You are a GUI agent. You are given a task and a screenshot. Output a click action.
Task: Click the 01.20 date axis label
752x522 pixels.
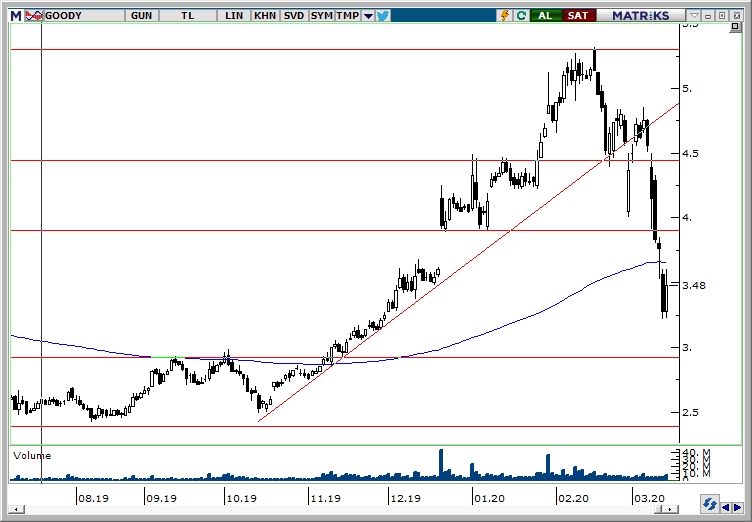click(x=489, y=498)
